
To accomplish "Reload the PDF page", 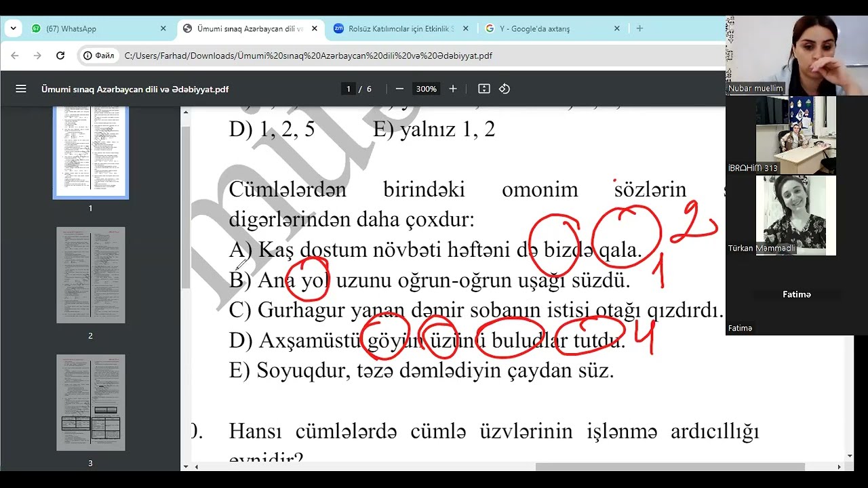I will [60, 56].
